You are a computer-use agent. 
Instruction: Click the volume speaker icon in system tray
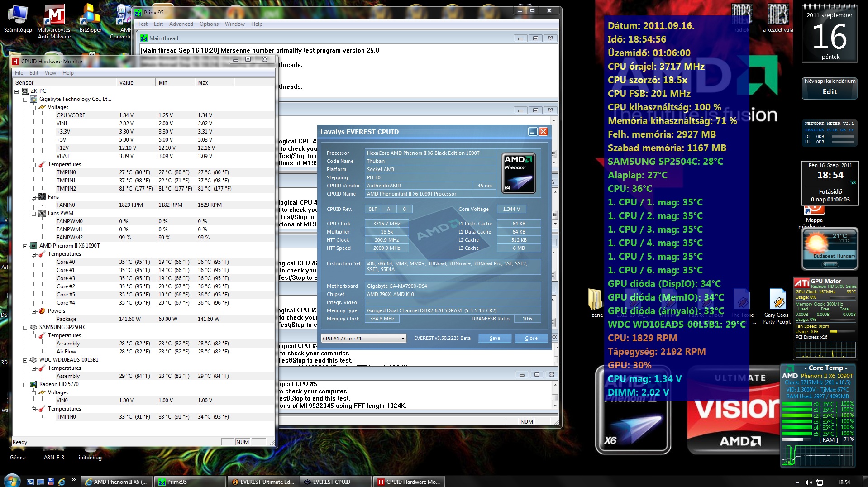tap(809, 482)
